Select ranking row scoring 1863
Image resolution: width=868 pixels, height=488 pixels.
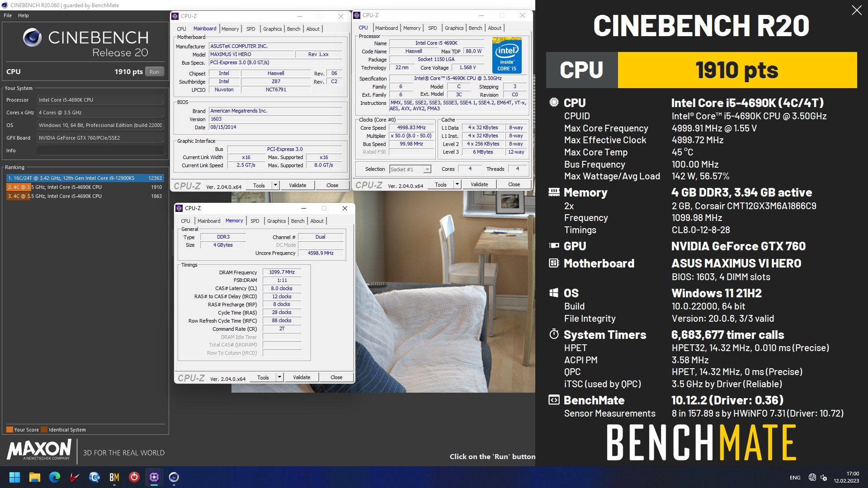(85, 196)
